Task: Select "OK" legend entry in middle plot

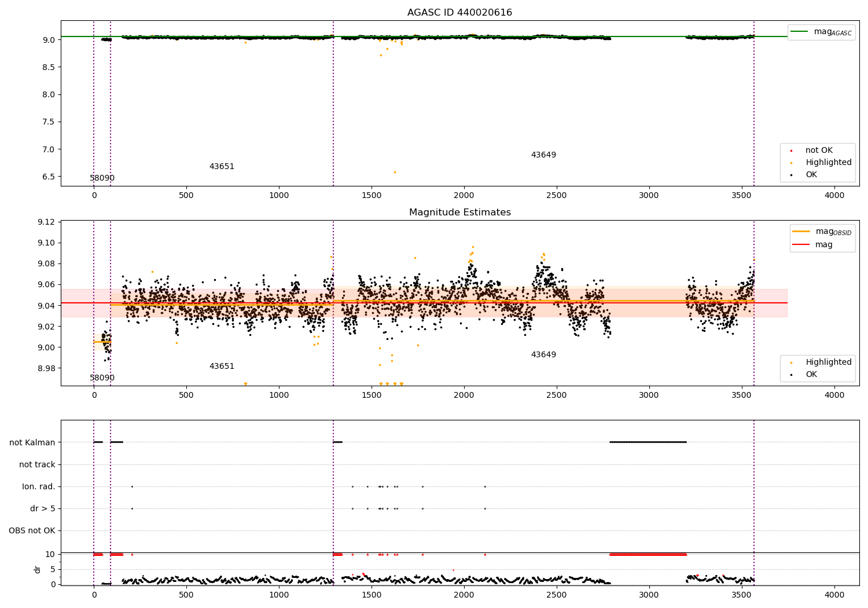Action: (x=811, y=374)
